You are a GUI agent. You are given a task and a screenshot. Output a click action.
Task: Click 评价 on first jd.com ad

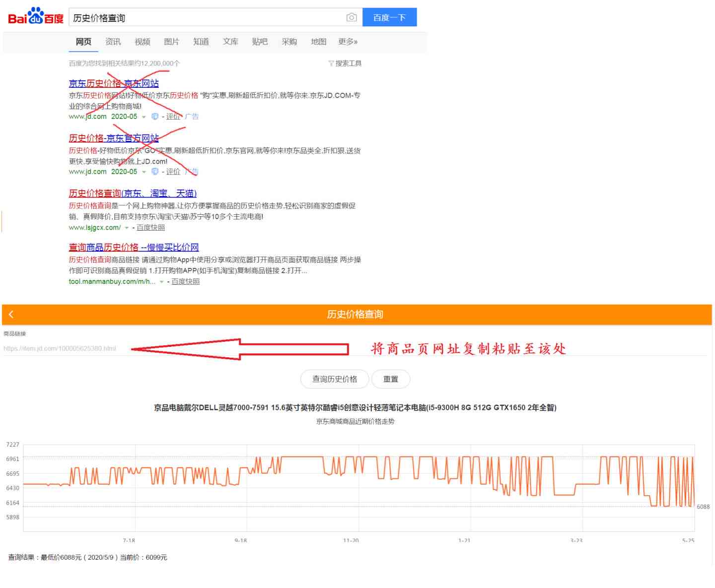(173, 117)
